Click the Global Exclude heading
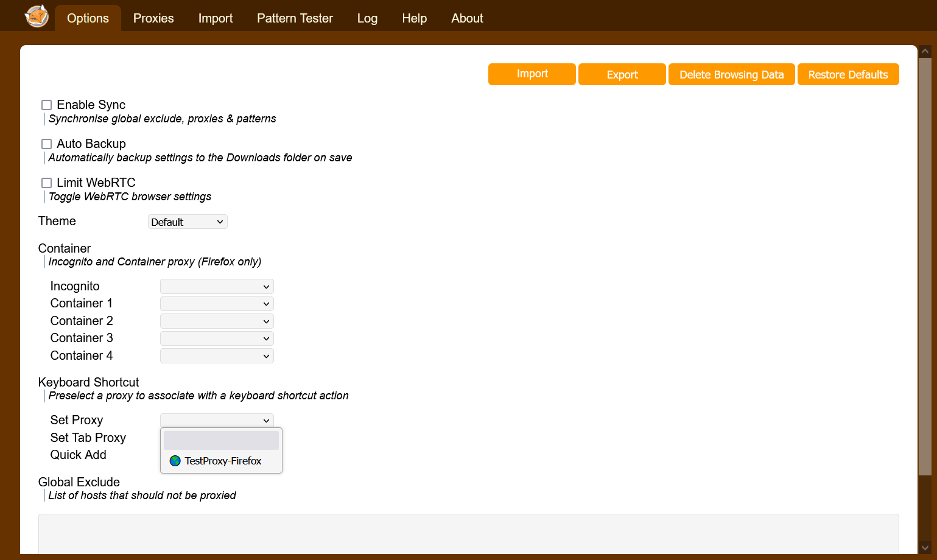The image size is (937, 560). [x=79, y=482]
